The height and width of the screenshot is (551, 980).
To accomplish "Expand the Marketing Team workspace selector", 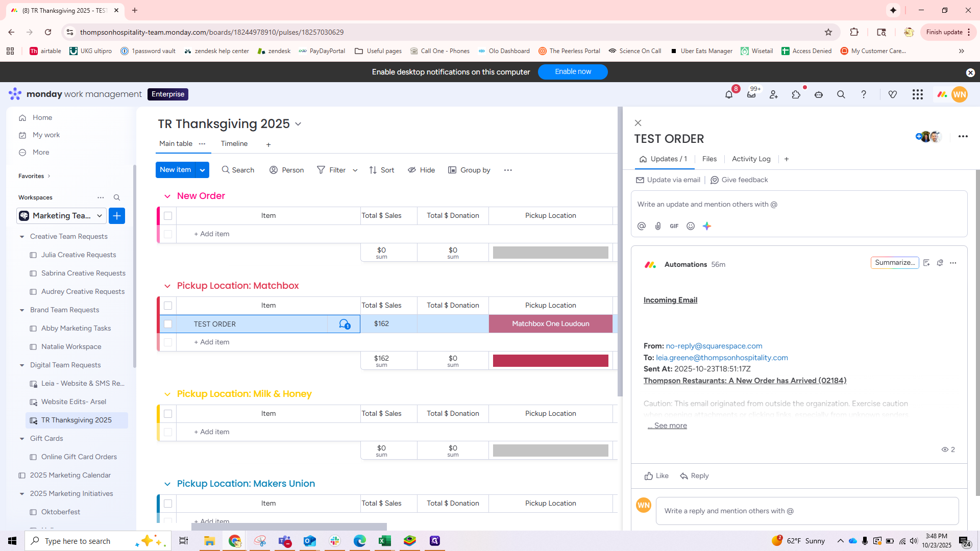I will click(100, 216).
